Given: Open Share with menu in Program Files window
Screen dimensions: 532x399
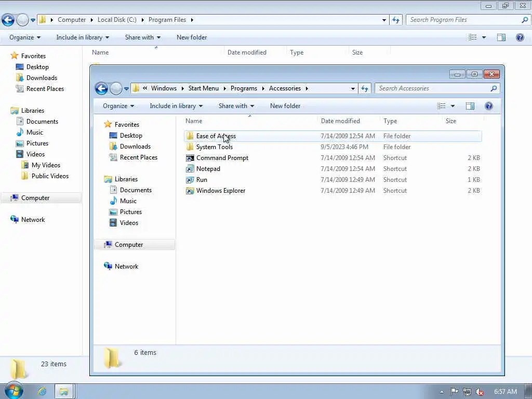Looking at the screenshot, I should point(142,37).
